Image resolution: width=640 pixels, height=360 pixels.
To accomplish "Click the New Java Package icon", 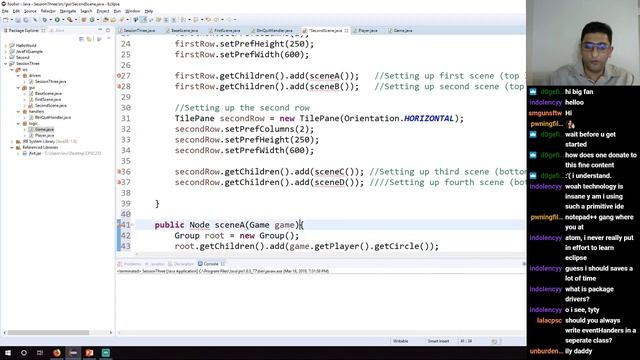I will [x=84, y=20].
